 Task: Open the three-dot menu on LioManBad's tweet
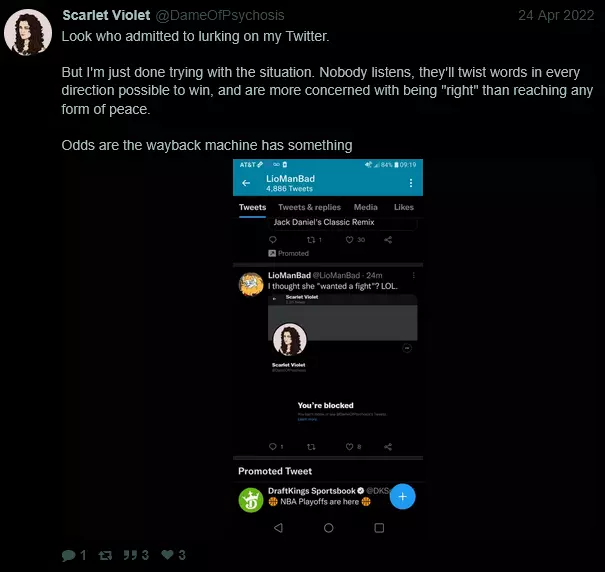pyautogui.click(x=413, y=274)
